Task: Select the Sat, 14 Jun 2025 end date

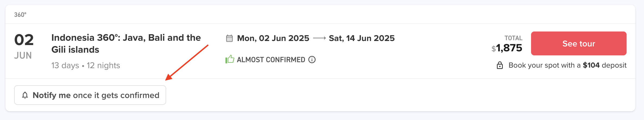Action: pyautogui.click(x=362, y=38)
